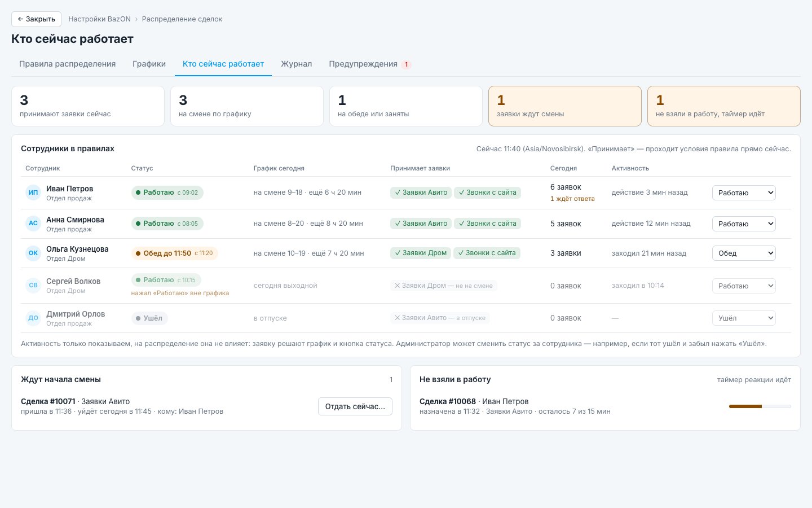Click Сергей Волков's 'Работаю с 10:15' status chip
Image resolution: width=812 pixels, height=508 pixels.
pos(166,280)
